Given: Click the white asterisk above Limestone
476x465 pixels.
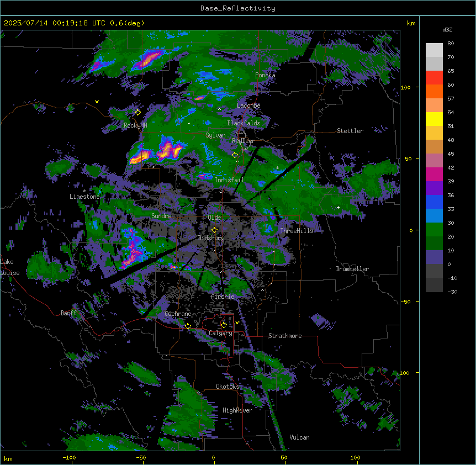Looking at the screenshot, I should tap(84, 191).
